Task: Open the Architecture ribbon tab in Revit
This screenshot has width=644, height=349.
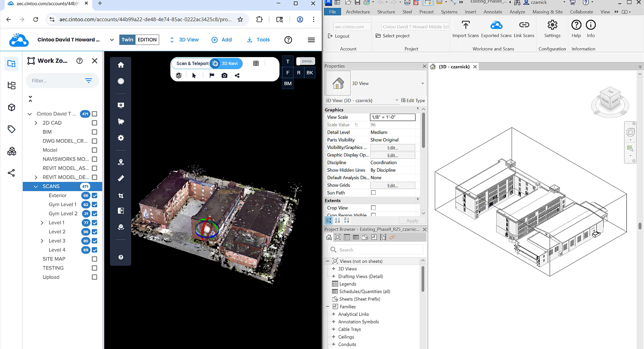Action: click(x=358, y=12)
